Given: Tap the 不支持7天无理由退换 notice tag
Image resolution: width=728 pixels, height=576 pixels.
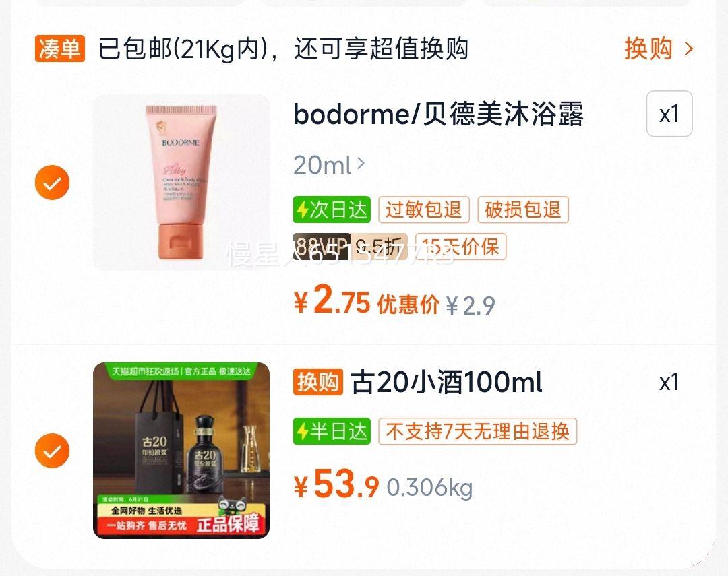Looking at the screenshot, I should pos(477,431).
